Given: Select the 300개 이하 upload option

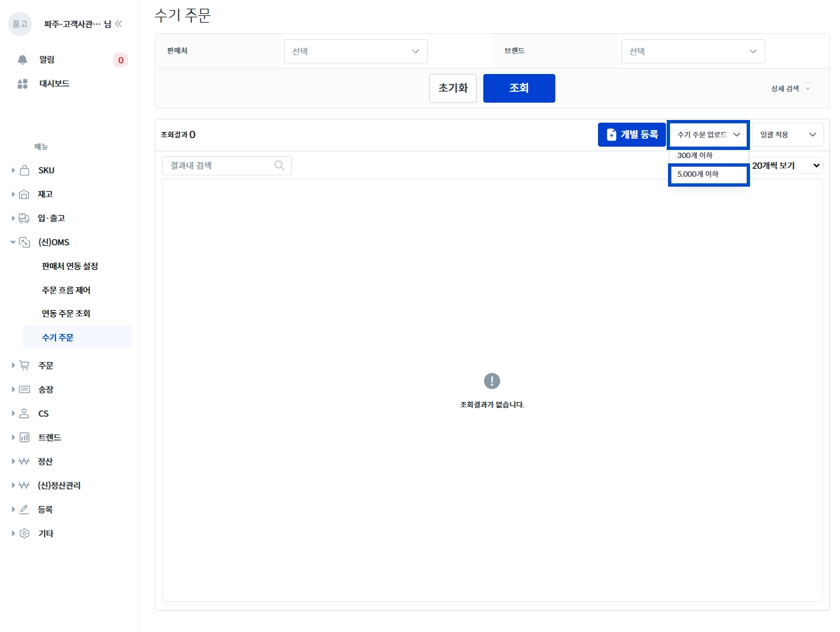Looking at the screenshot, I should (x=709, y=156).
